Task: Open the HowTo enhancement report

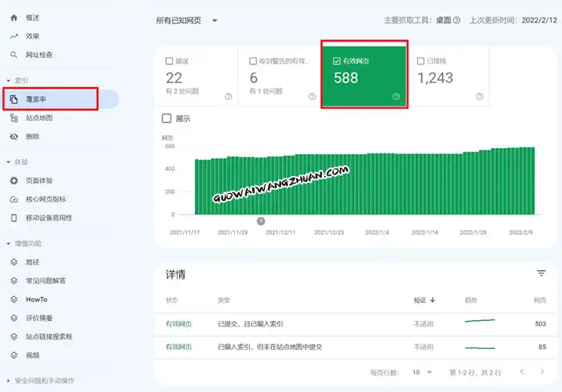Action: point(36,300)
